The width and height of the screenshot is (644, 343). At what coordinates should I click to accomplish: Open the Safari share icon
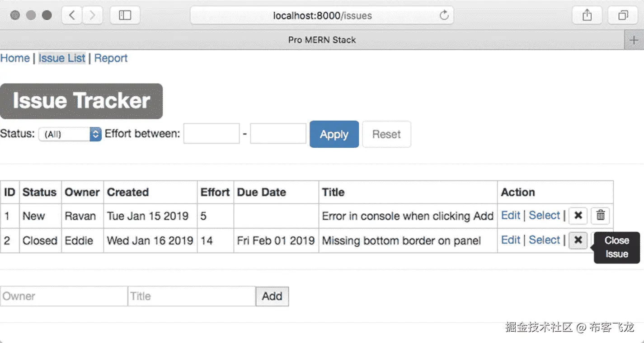pyautogui.click(x=587, y=15)
